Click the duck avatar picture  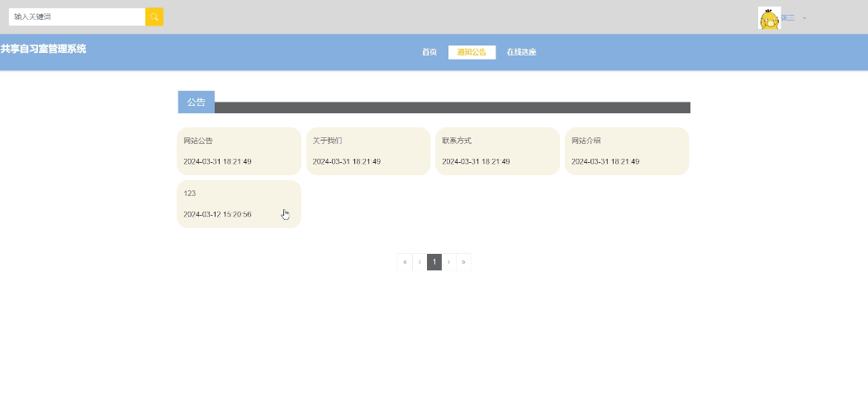tap(769, 17)
